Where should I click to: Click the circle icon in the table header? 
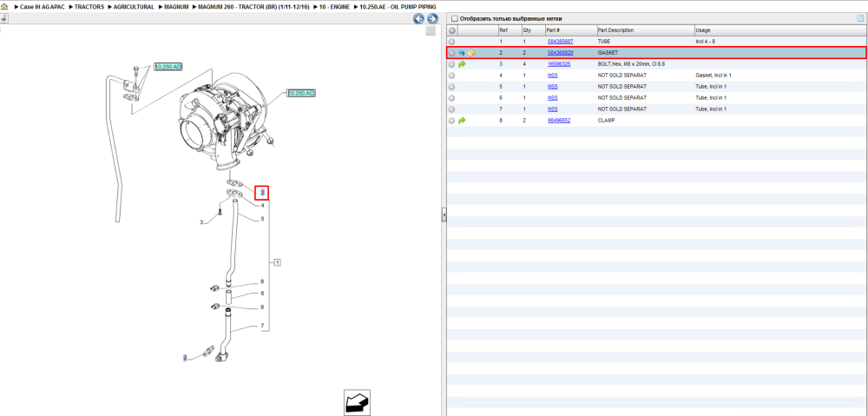(x=451, y=30)
